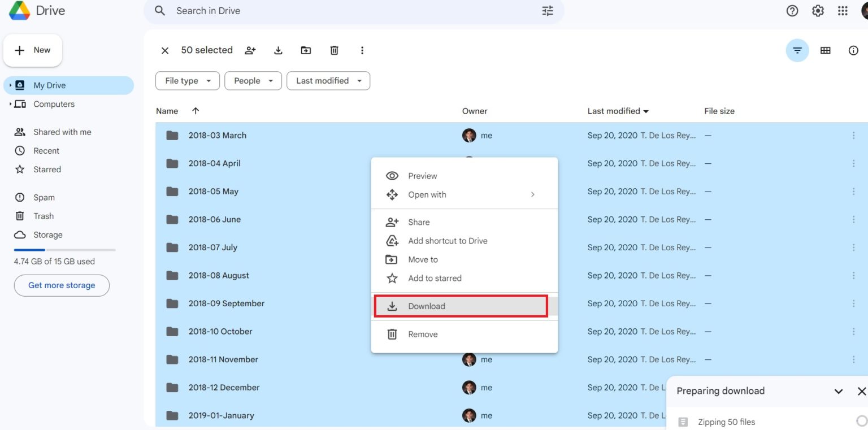Screen dimensions: 868x430
Task: Click the trash icon to remove selected files
Action: [334, 50]
